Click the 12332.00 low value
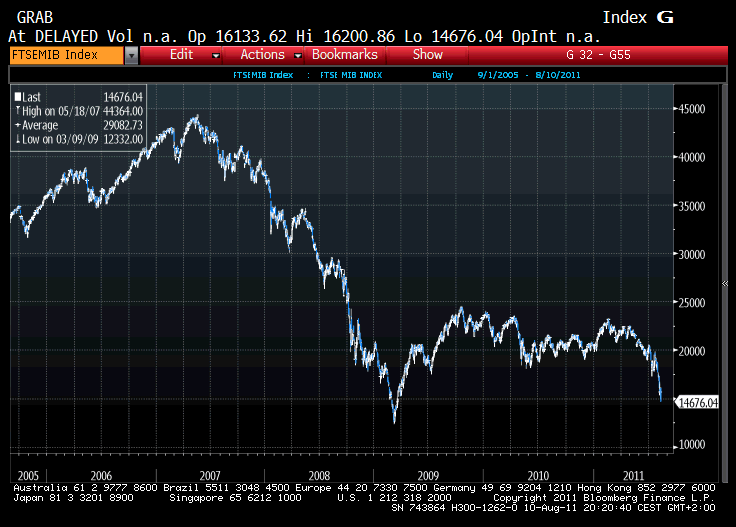This screenshot has width=736, height=527. coord(123,139)
